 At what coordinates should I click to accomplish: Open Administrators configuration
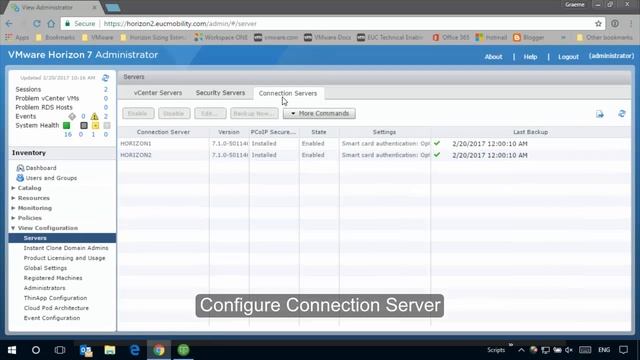tap(44, 288)
